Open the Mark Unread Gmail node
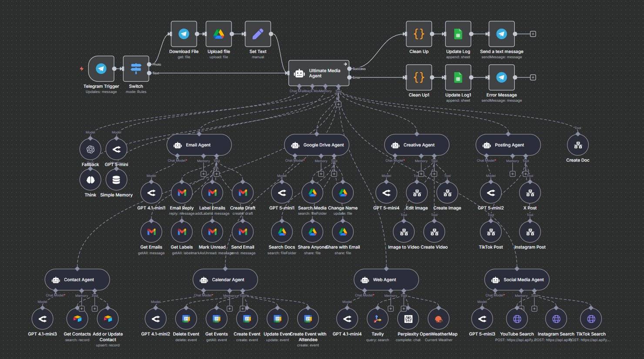Screen dimensions: 644x359 [212, 232]
